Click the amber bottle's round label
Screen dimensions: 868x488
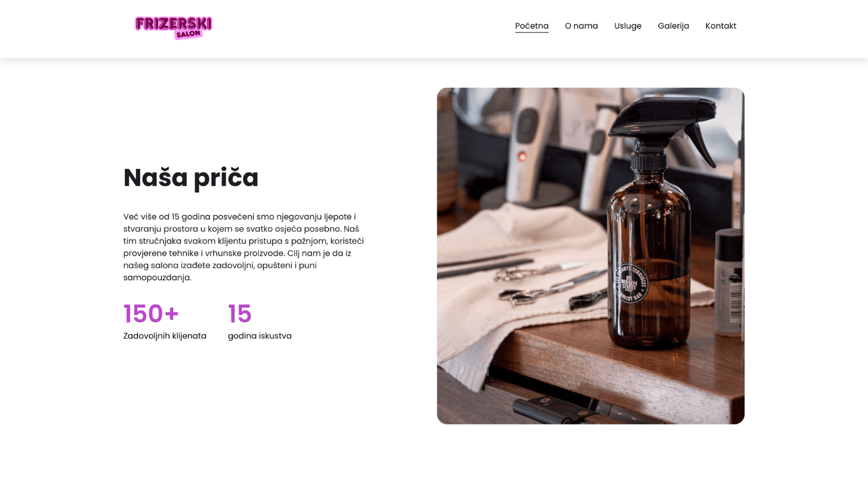pos(630,283)
